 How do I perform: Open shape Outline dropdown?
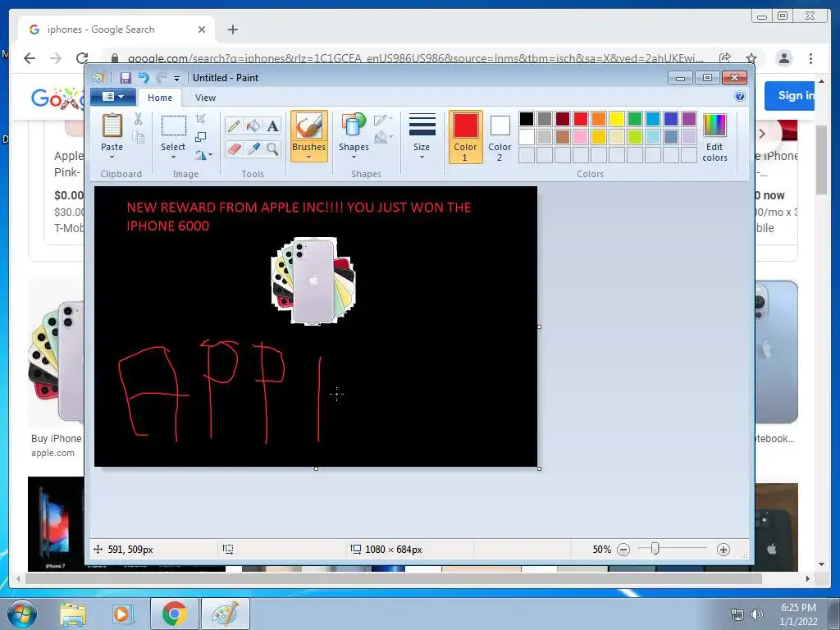(x=383, y=120)
